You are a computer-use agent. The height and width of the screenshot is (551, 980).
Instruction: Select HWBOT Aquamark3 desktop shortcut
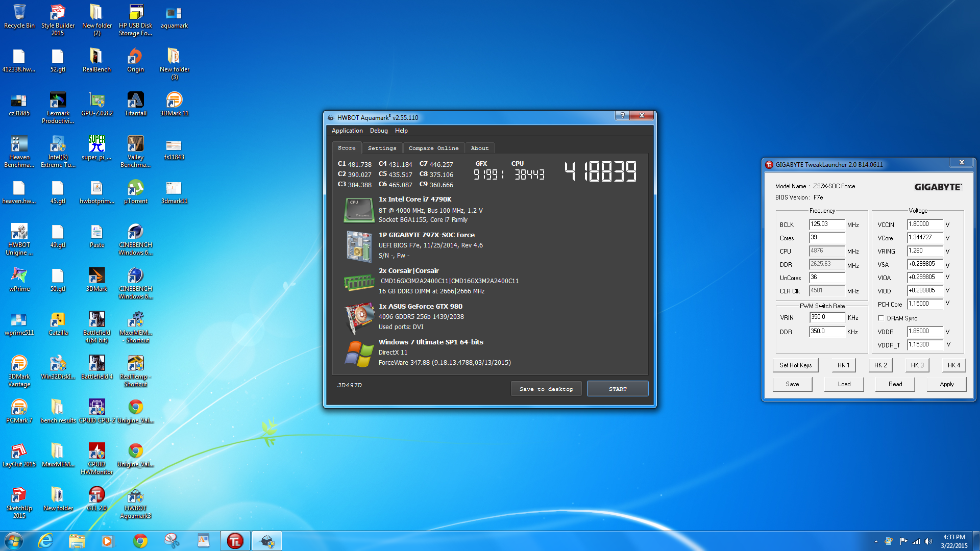pos(135,502)
